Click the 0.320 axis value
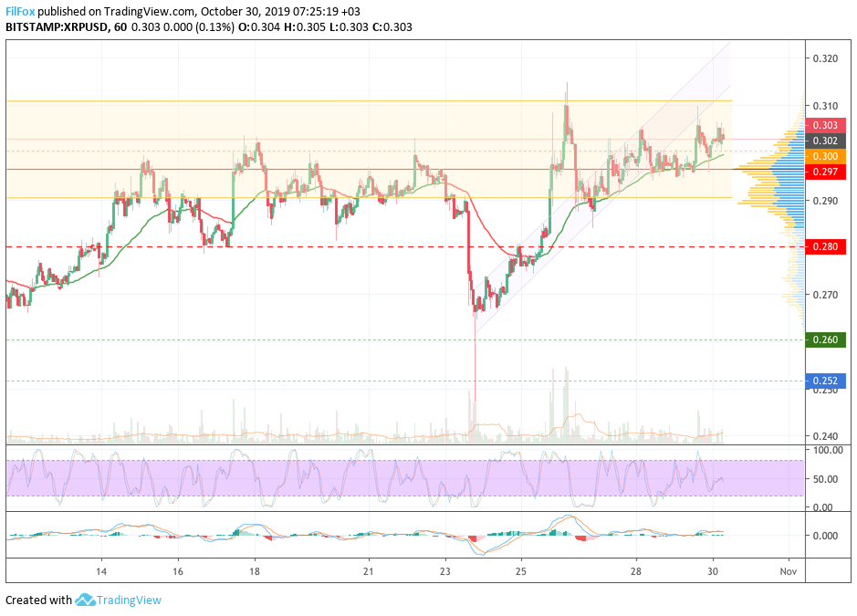This screenshot has width=857, height=616. (825, 58)
